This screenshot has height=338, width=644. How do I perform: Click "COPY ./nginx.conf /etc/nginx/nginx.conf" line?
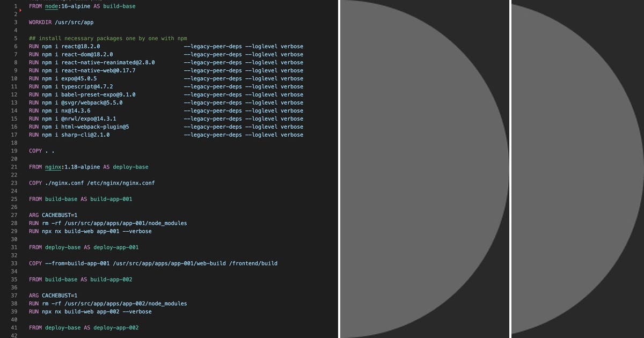coord(92,183)
